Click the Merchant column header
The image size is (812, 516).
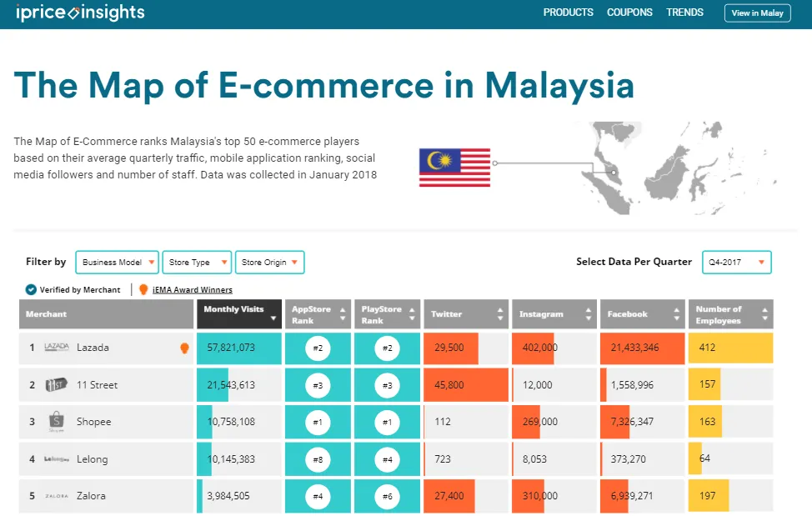pyautogui.click(x=106, y=313)
